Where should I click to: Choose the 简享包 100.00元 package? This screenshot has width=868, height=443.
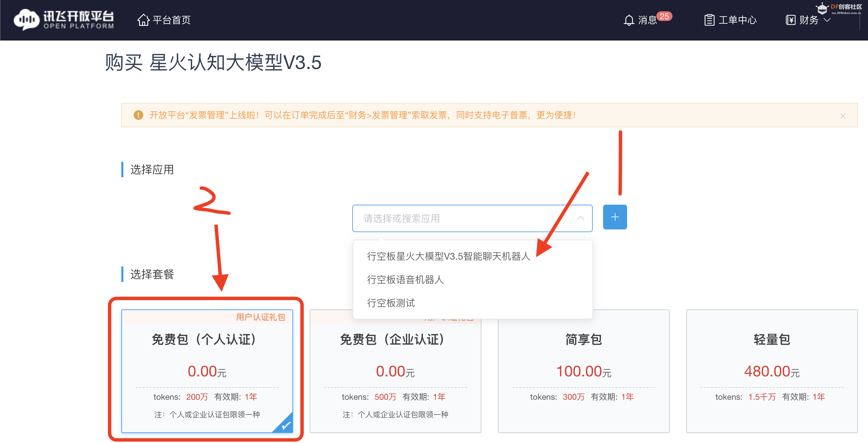click(x=583, y=371)
